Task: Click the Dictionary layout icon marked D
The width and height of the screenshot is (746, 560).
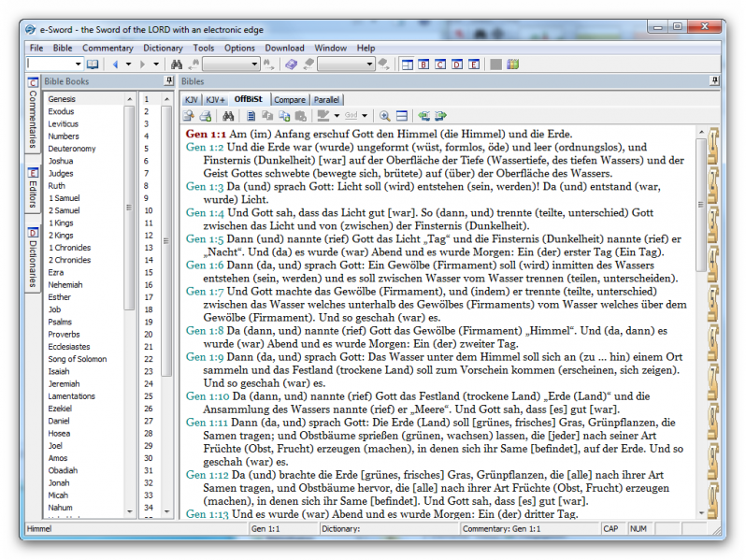Action: [457, 65]
